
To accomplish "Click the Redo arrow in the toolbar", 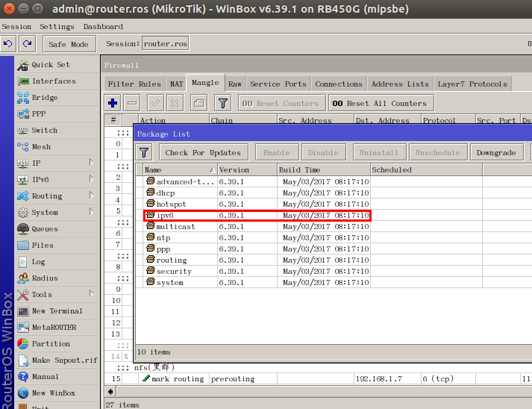I will (27, 44).
